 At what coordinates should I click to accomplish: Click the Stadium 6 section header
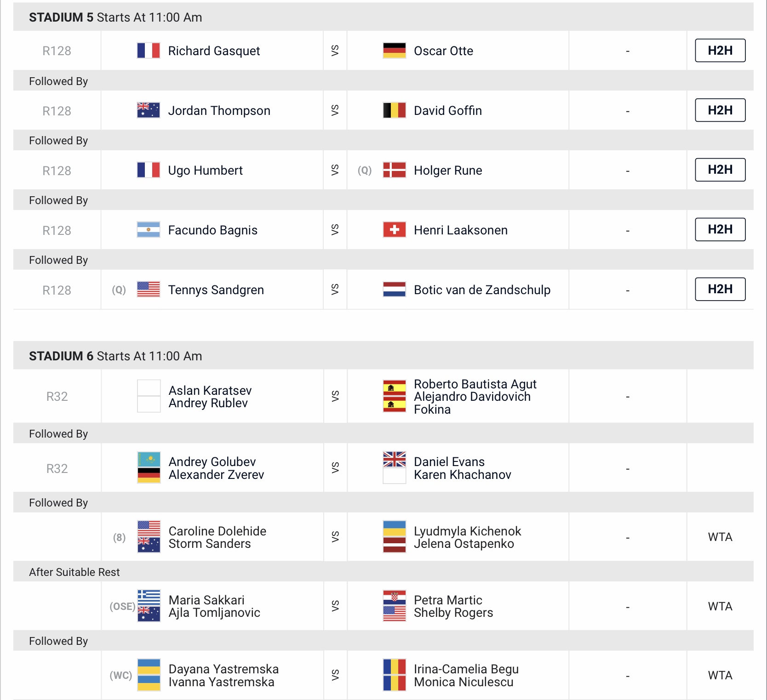tap(115, 356)
